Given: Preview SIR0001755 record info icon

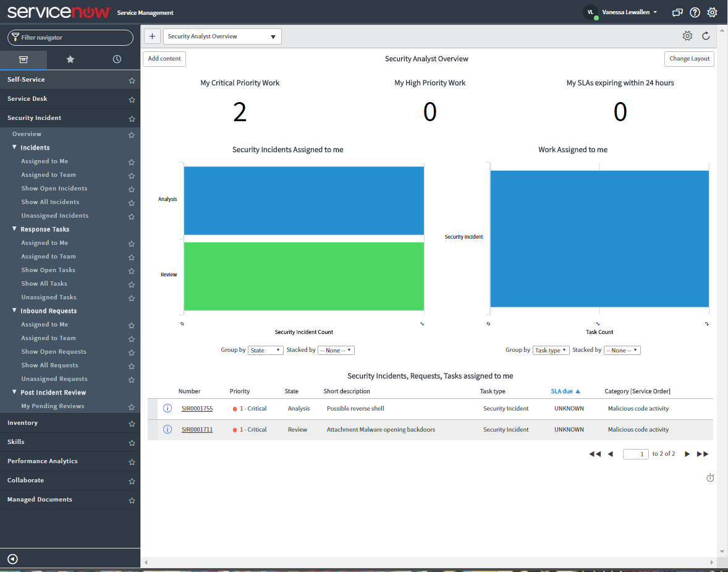Looking at the screenshot, I should [167, 408].
